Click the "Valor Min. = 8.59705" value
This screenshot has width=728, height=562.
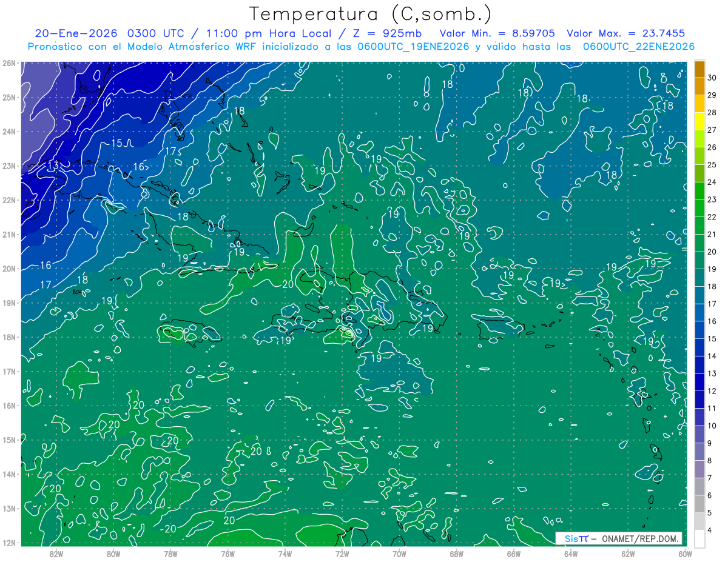499,33
